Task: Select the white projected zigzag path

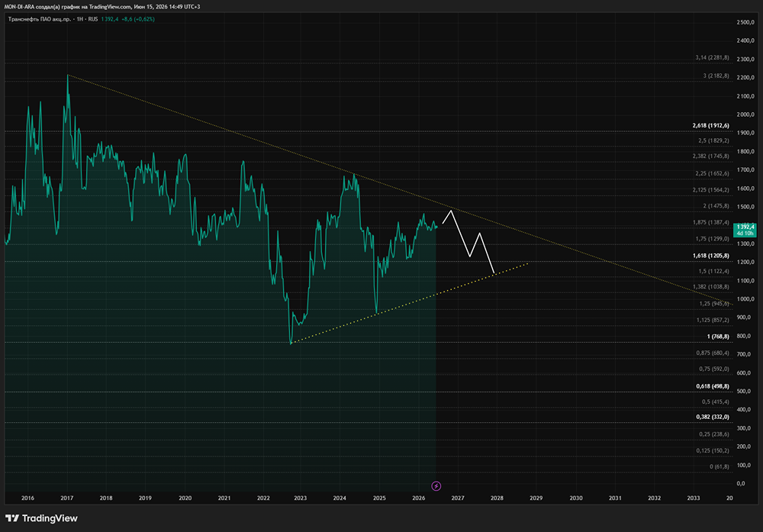Action: pos(469,241)
